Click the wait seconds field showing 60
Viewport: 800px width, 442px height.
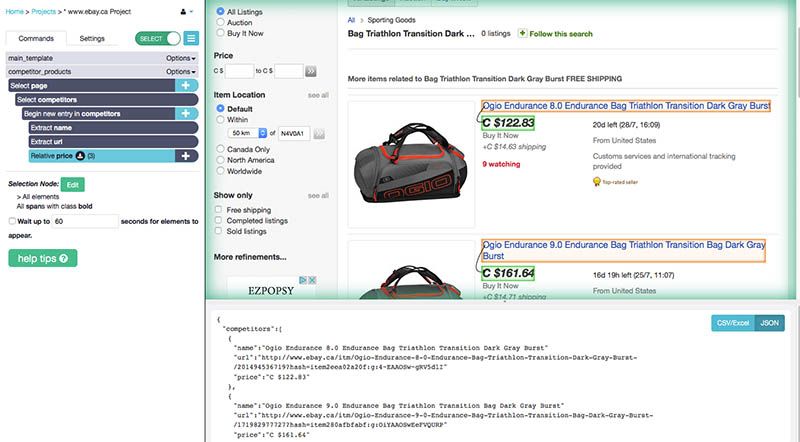point(85,222)
